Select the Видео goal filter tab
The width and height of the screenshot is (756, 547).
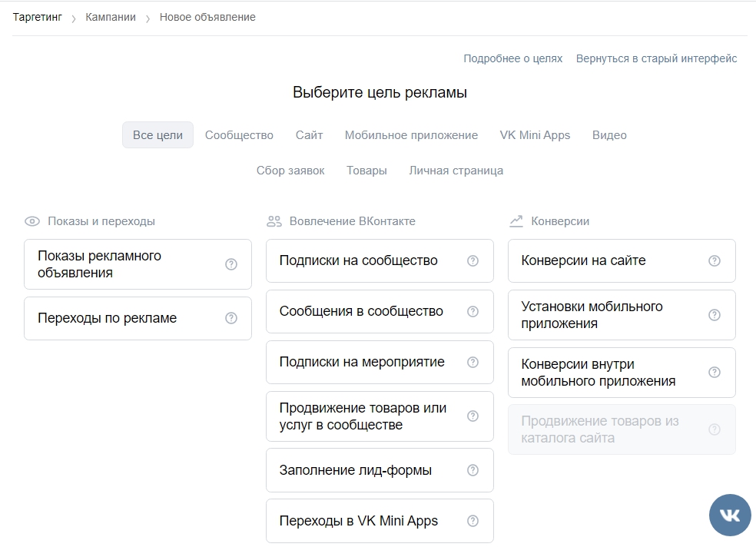click(609, 135)
